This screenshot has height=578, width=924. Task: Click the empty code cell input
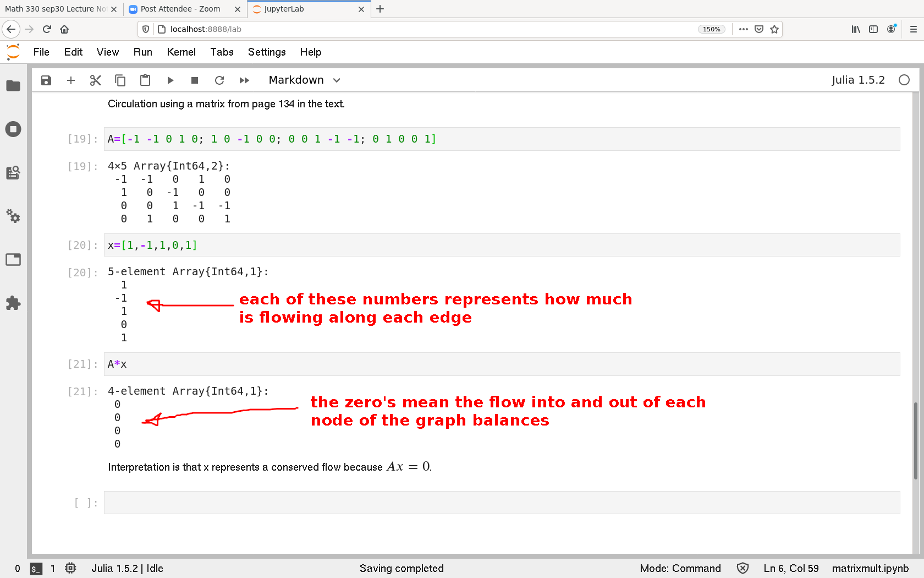coord(501,503)
